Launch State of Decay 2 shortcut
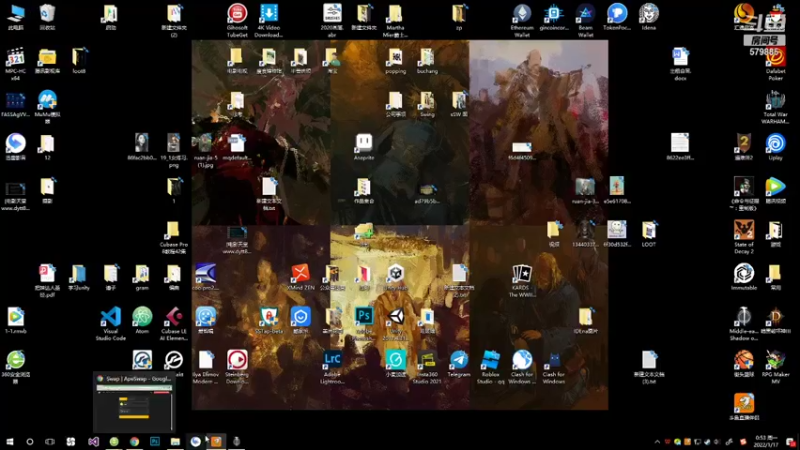Screen dimensions: 800x450 point(743,237)
